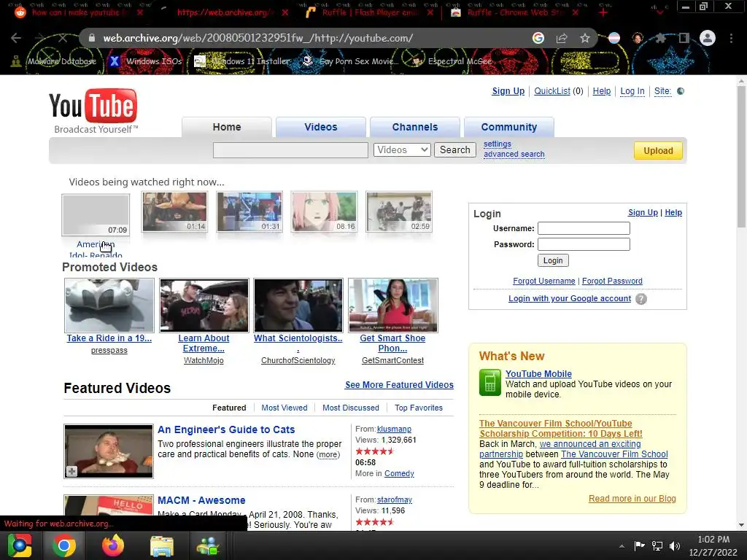Open the advanced search link
Image resolution: width=747 pixels, height=560 pixels.
tap(514, 155)
